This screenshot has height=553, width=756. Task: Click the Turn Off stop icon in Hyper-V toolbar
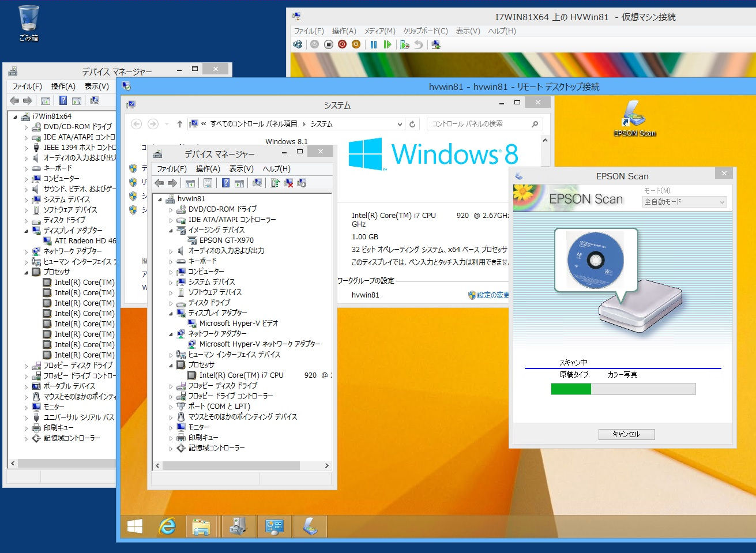(x=329, y=44)
